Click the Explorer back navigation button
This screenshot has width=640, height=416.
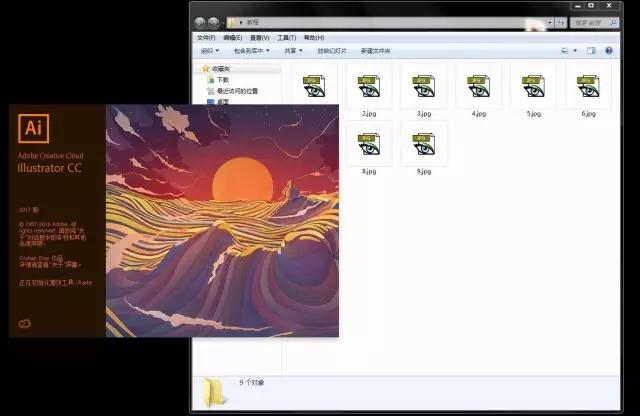tap(200, 23)
